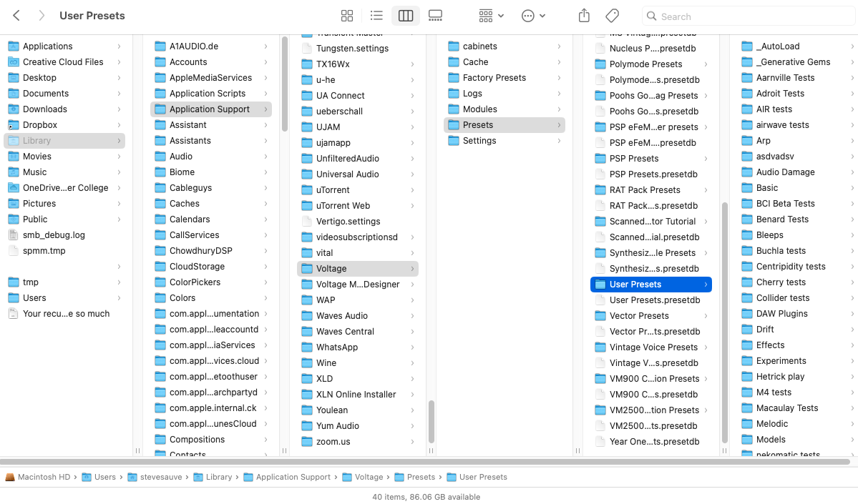The width and height of the screenshot is (858, 504).
Task: Select the ColorPickers folder icon
Action: [160, 282]
